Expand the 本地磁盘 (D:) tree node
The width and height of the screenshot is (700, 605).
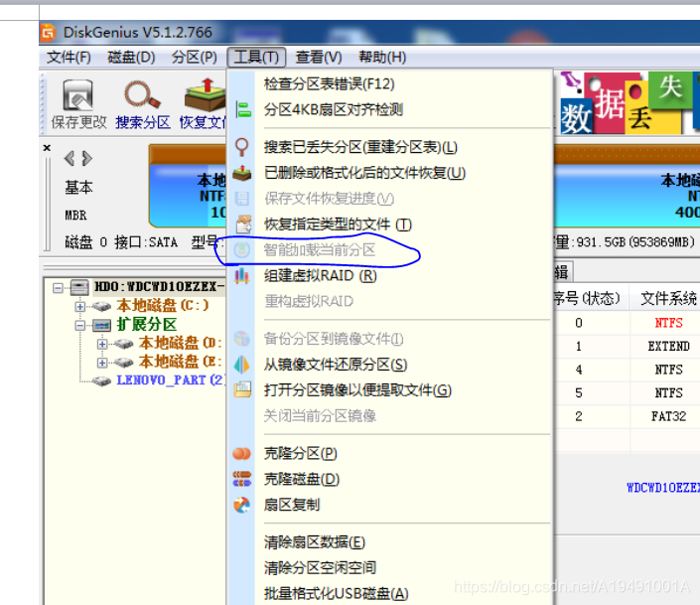(x=102, y=344)
